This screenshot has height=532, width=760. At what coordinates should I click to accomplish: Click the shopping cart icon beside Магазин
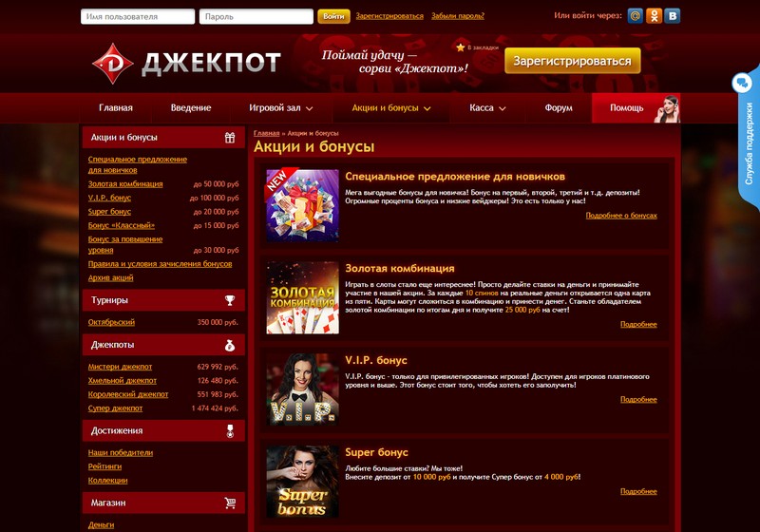pyautogui.click(x=230, y=503)
